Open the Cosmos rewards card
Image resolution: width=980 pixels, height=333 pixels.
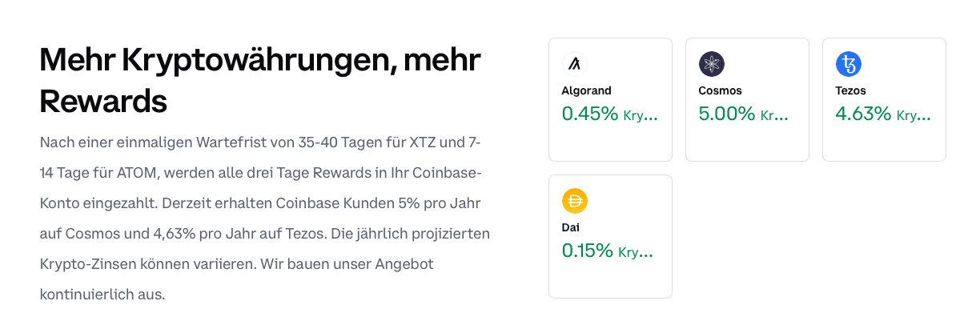[747, 99]
